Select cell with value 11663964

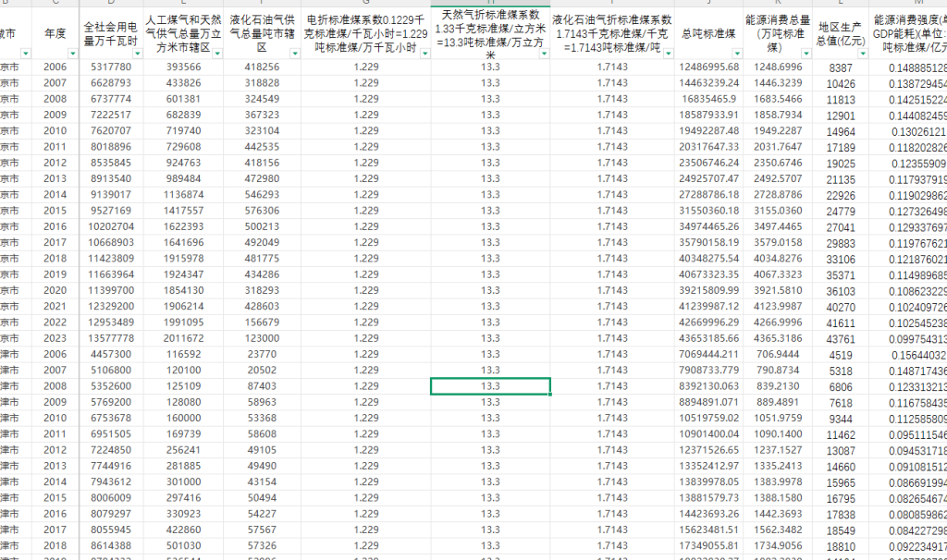tap(111, 274)
